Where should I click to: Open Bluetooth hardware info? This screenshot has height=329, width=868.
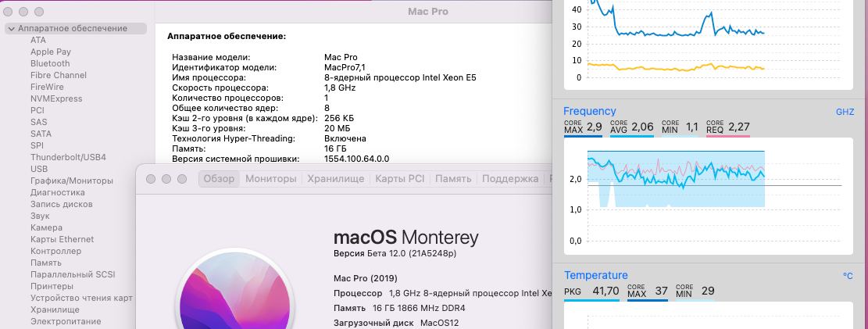[50, 63]
